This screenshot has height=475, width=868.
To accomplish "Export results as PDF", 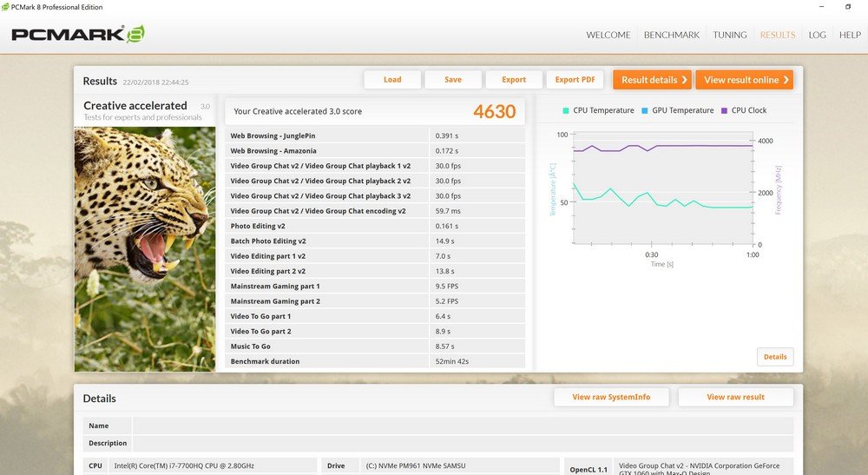I will [575, 80].
